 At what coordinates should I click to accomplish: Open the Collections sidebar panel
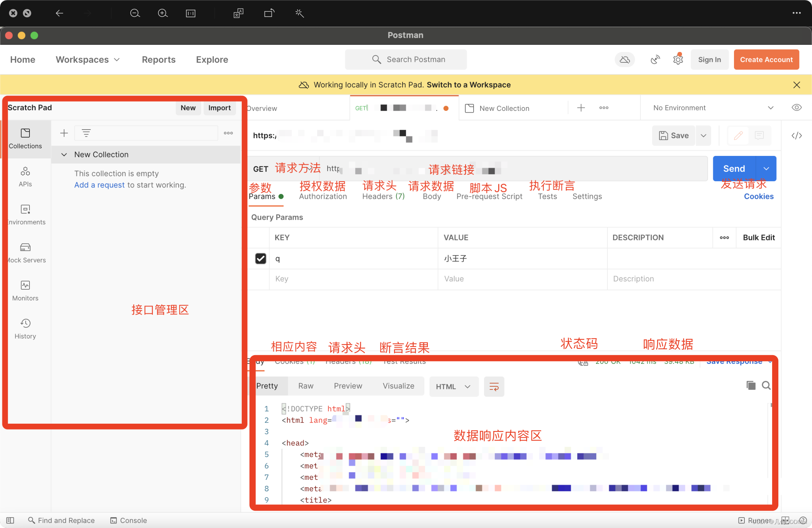(25, 138)
